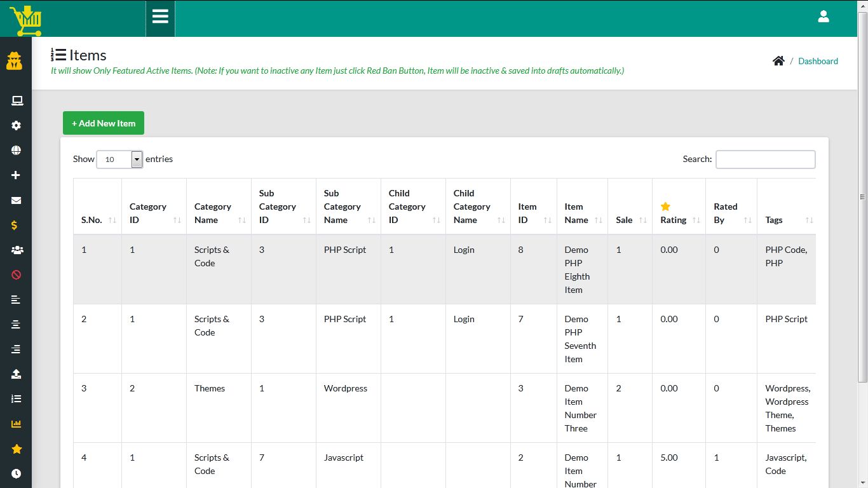Click the '5.00' rating cell
This screenshot has height=488, width=868.
coord(679,466)
